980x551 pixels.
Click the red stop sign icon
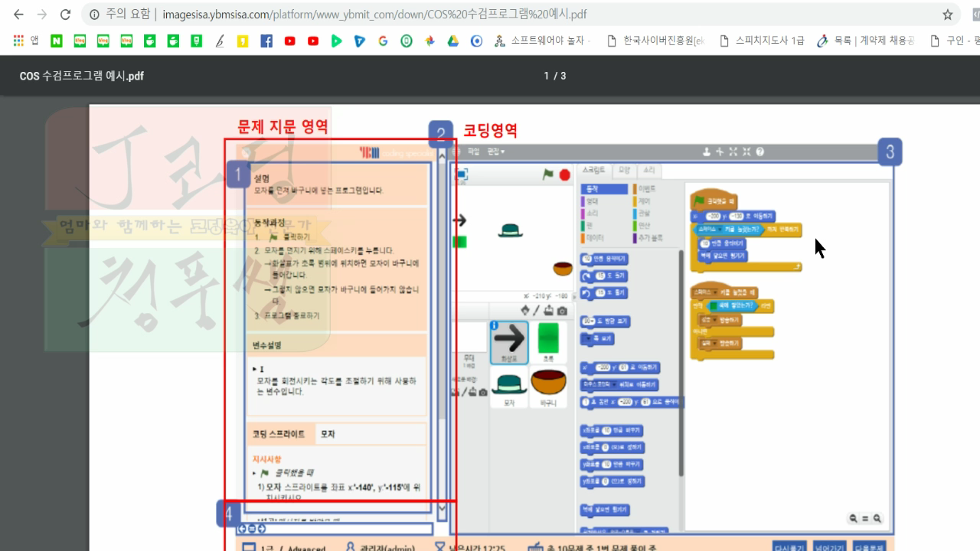pos(564,173)
